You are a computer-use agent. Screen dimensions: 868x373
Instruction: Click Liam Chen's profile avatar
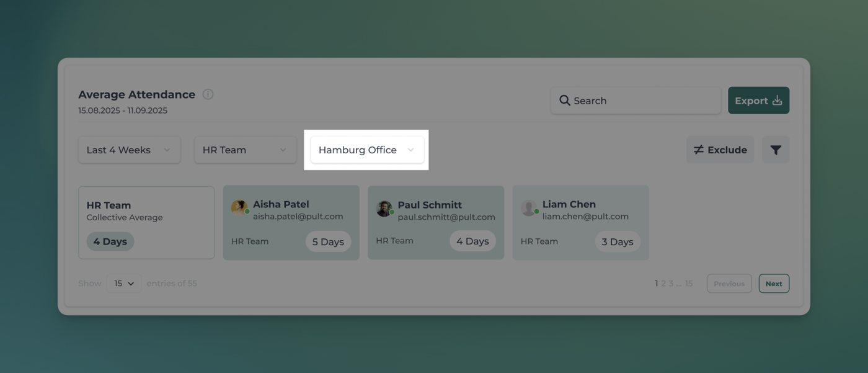tap(529, 208)
